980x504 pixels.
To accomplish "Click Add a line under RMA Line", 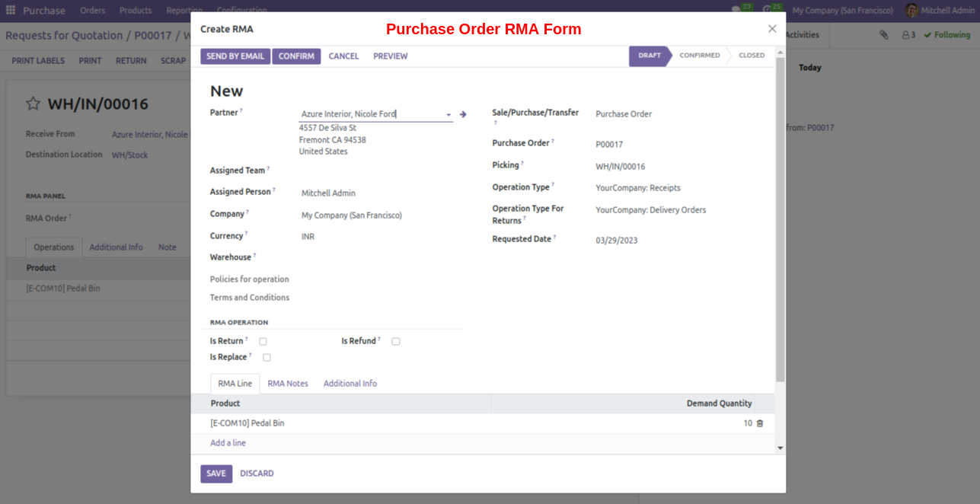I will (228, 442).
